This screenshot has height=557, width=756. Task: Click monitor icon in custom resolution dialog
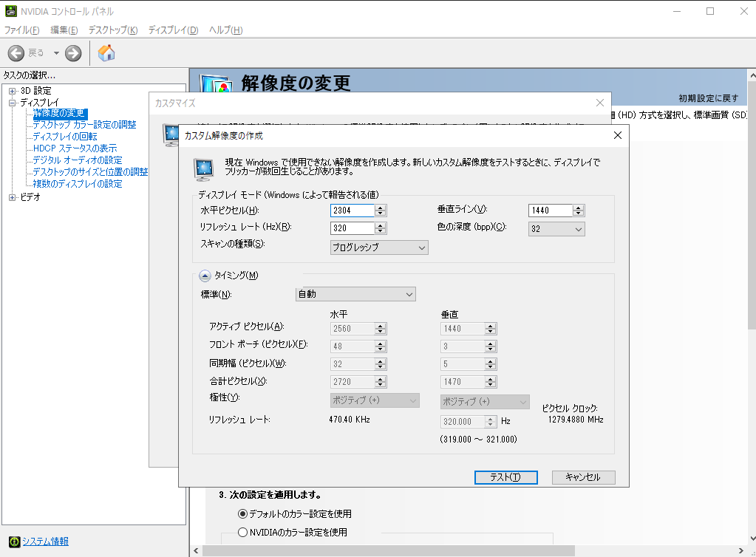coord(202,169)
